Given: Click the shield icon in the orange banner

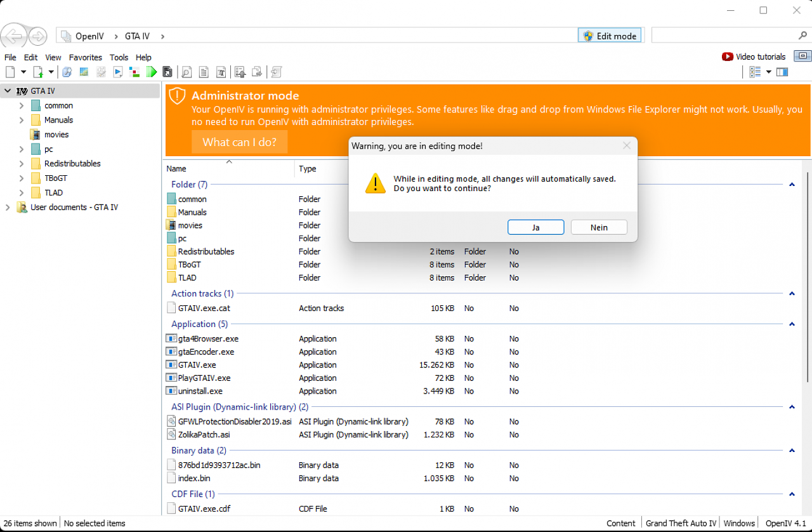Looking at the screenshot, I should point(178,96).
